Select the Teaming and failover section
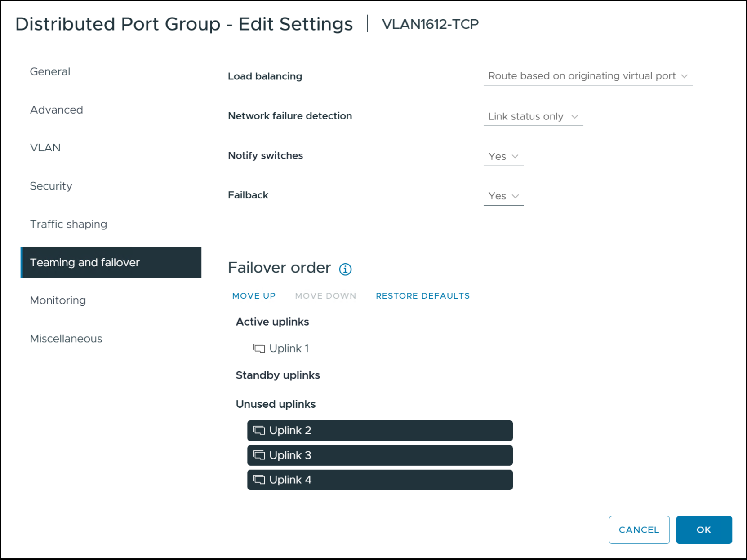 (x=111, y=263)
